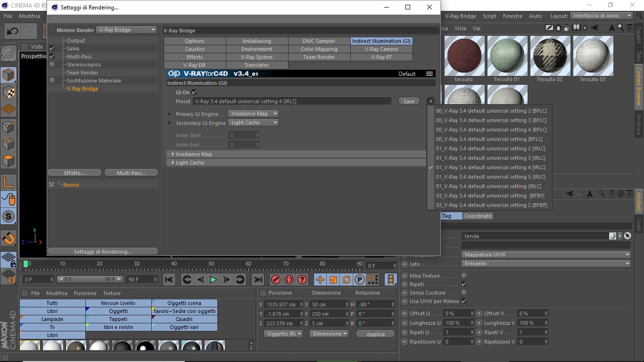Screen dimensions: 644x362
Task: Select the Points mode icon
Action: coord(8,126)
